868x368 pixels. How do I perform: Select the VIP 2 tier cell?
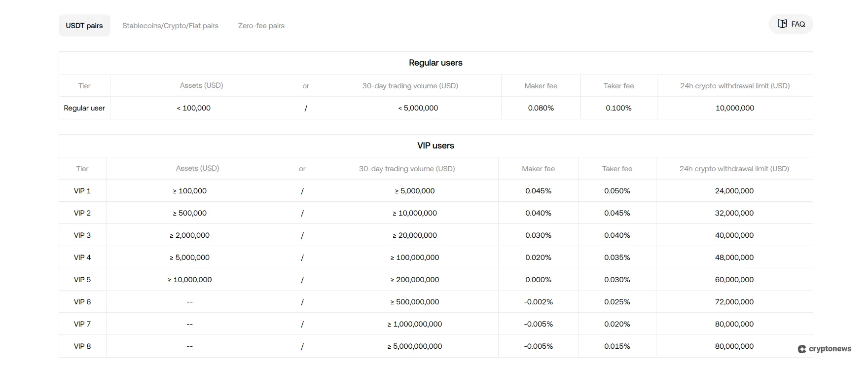point(82,213)
